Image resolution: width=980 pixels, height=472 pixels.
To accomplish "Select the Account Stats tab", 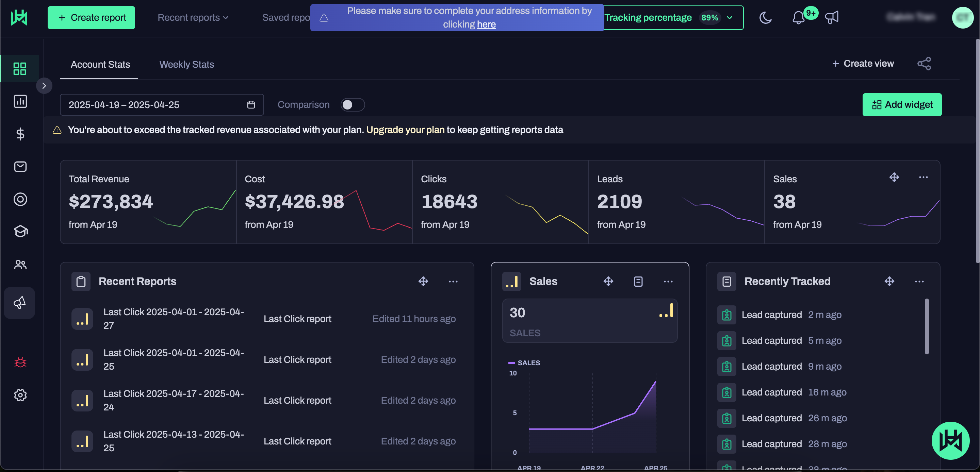I will 100,64.
